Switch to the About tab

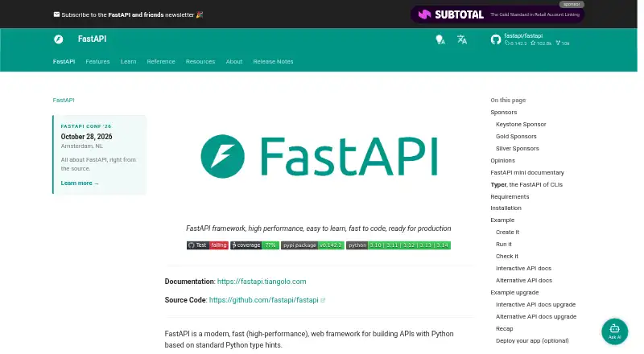(234, 62)
